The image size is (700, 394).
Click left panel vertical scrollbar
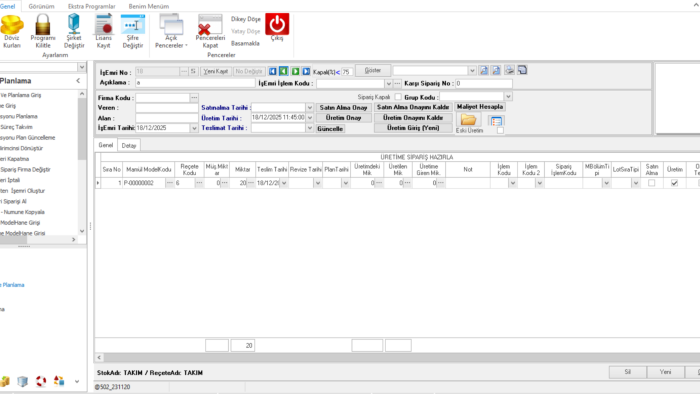coord(82,162)
